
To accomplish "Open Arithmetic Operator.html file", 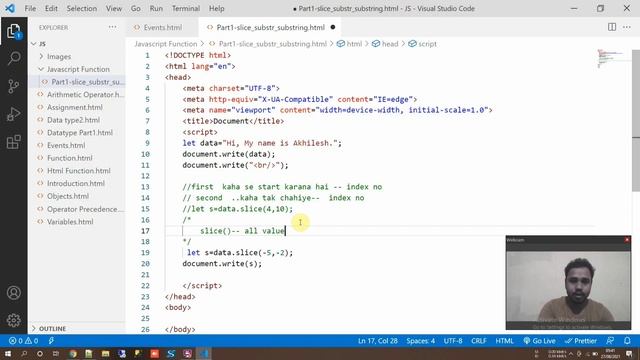I will pyautogui.click(x=86, y=94).
